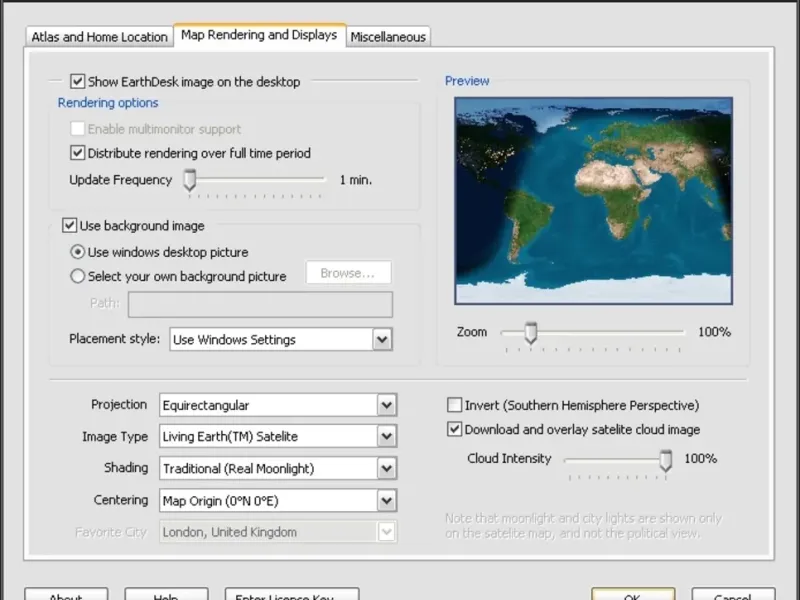
Task: Click the Update Frequency slider handle
Action: click(x=190, y=180)
